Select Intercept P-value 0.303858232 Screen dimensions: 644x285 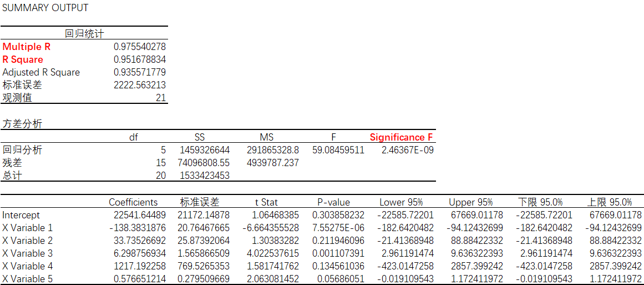click(x=338, y=214)
